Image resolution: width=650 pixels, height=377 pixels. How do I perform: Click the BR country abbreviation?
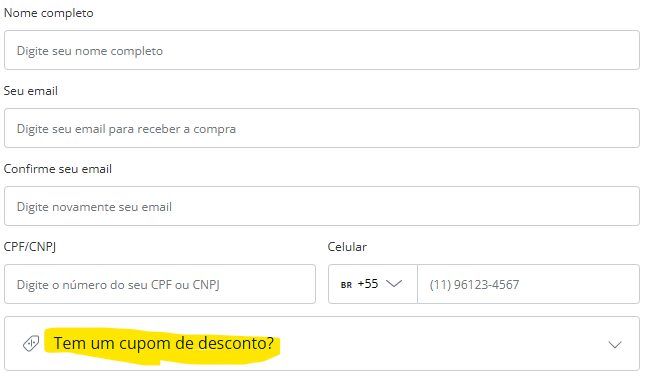(x=346, y=285)
